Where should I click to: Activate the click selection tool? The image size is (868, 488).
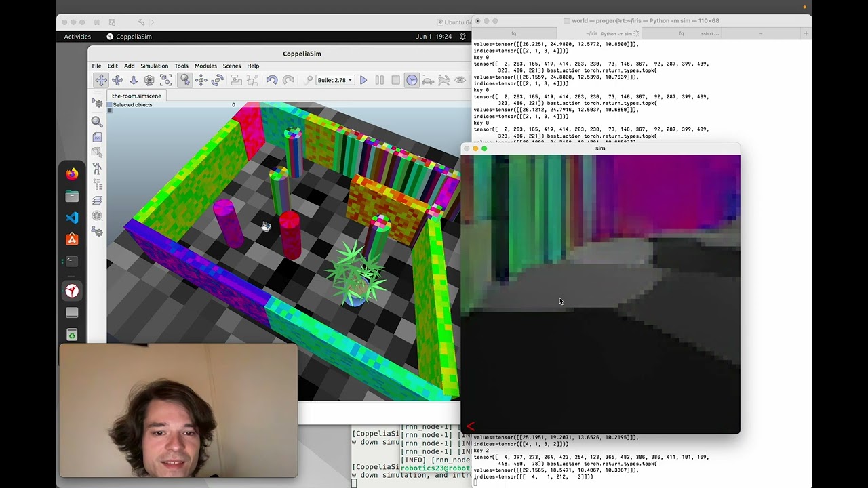point(184,80)
